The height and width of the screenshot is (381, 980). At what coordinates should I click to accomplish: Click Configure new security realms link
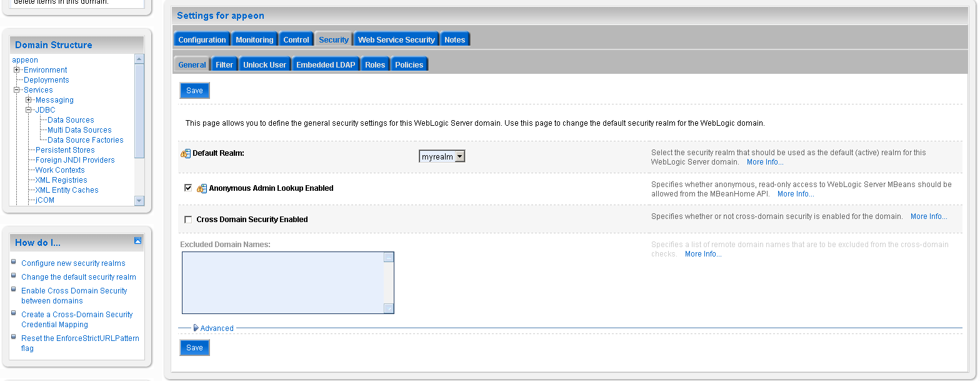(x=73, y=263)
